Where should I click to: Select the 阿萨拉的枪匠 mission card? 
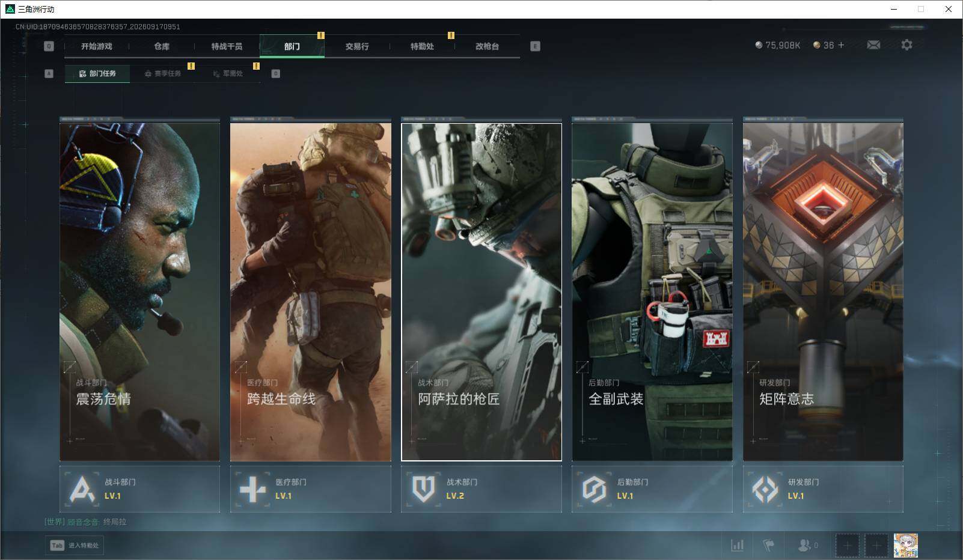481,292
